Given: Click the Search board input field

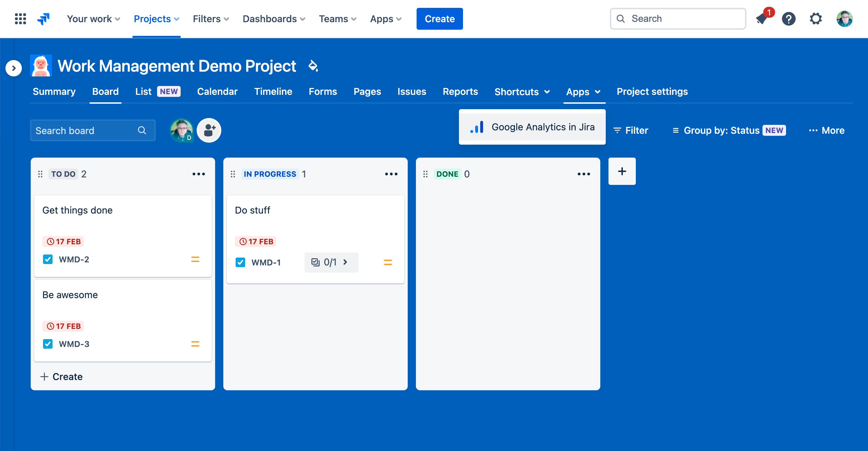Looking at the screenshot, I should click(x=85, y=130).
